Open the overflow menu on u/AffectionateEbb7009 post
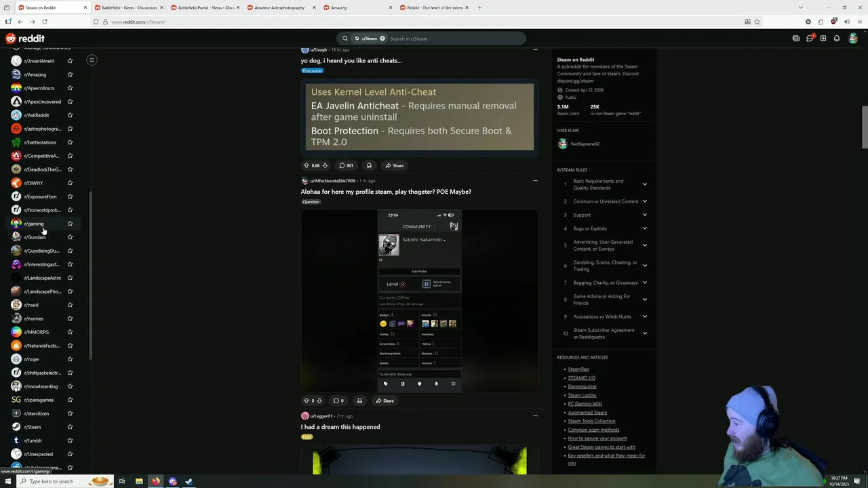 (x=535, y=181)
